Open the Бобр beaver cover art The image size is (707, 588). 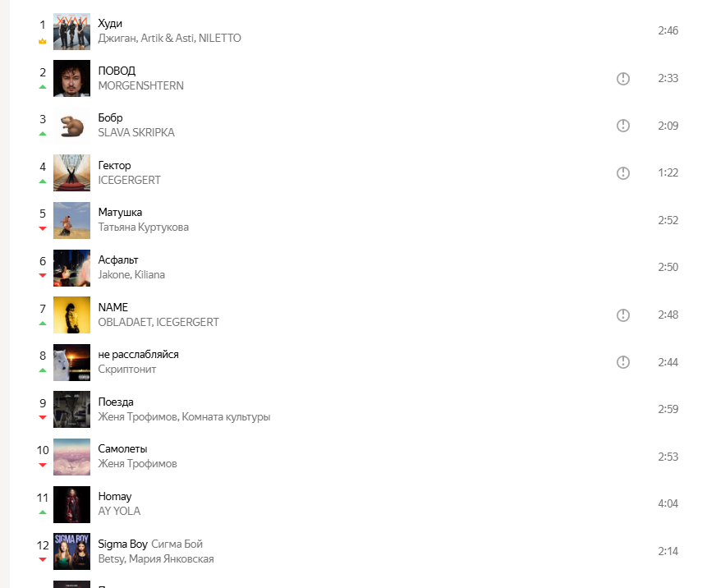pyautogui.click(x=71, y=126)
